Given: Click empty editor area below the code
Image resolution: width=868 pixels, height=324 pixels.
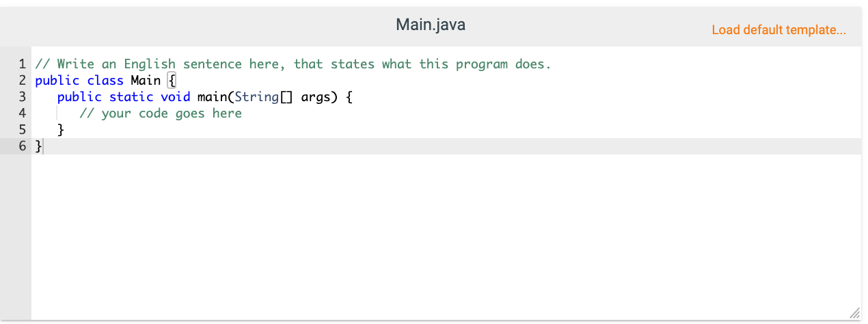Looking at the screenshot, I should [x=444, y=236].
